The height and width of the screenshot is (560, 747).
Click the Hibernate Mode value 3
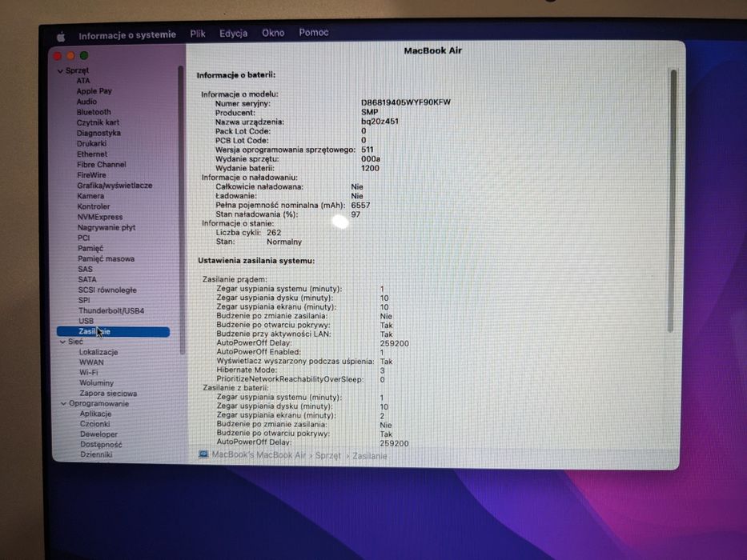383,370
